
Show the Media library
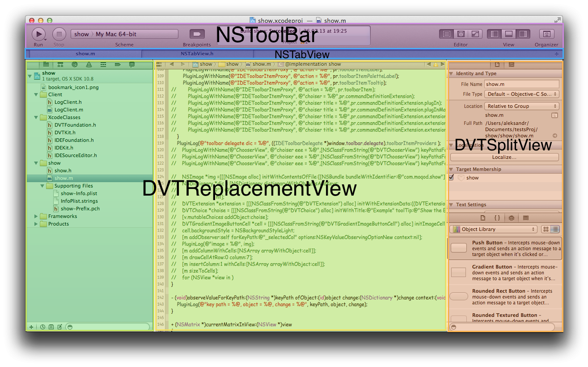[526, 218]
